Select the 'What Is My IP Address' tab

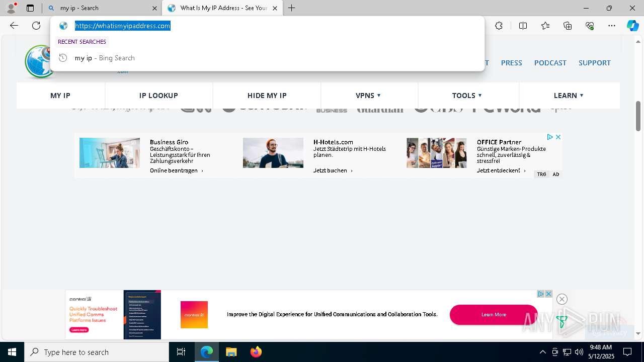pos(222,8)
